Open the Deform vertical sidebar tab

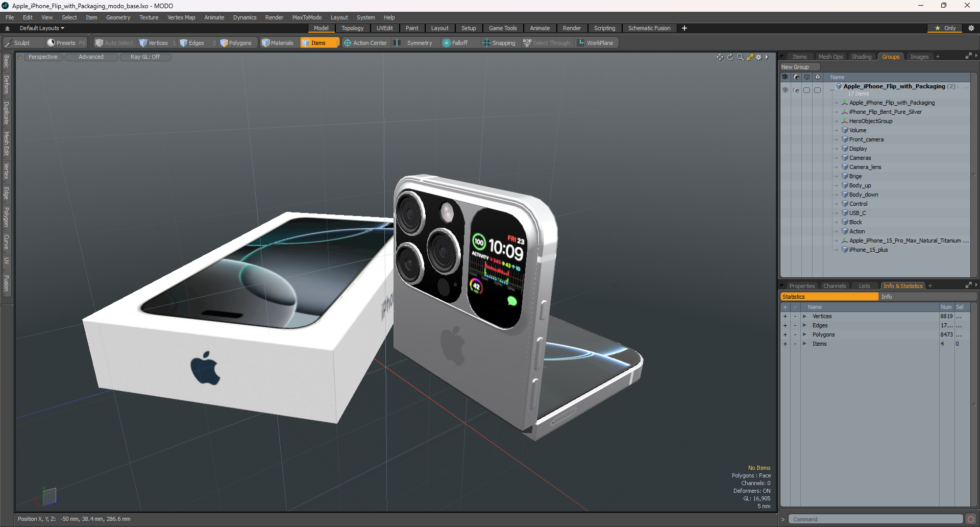6,85
